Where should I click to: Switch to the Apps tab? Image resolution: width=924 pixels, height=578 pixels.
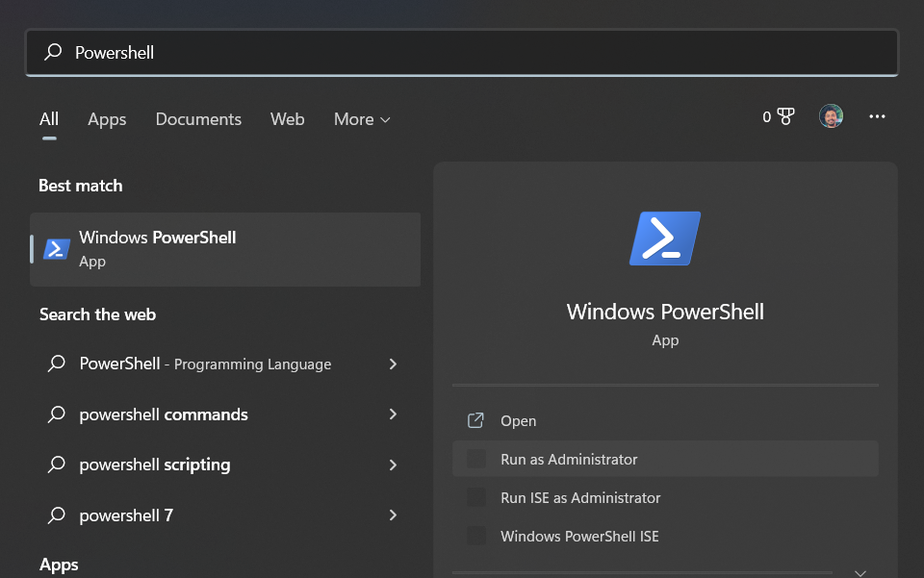[x=107, y=119]
